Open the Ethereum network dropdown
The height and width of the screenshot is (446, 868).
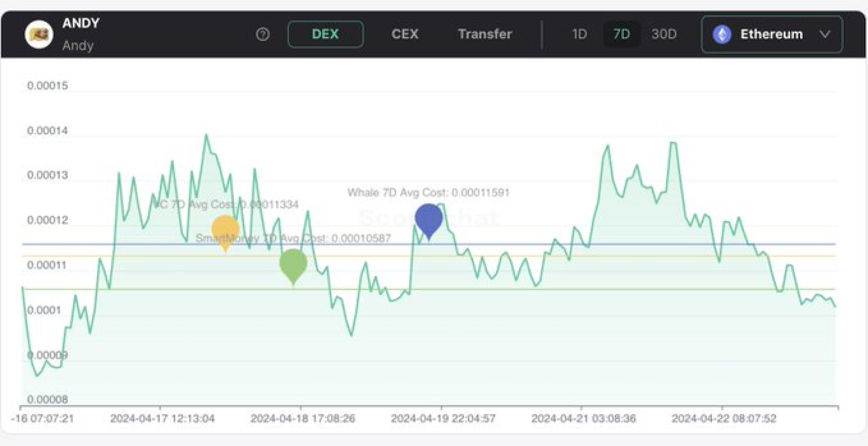(771, 34)
